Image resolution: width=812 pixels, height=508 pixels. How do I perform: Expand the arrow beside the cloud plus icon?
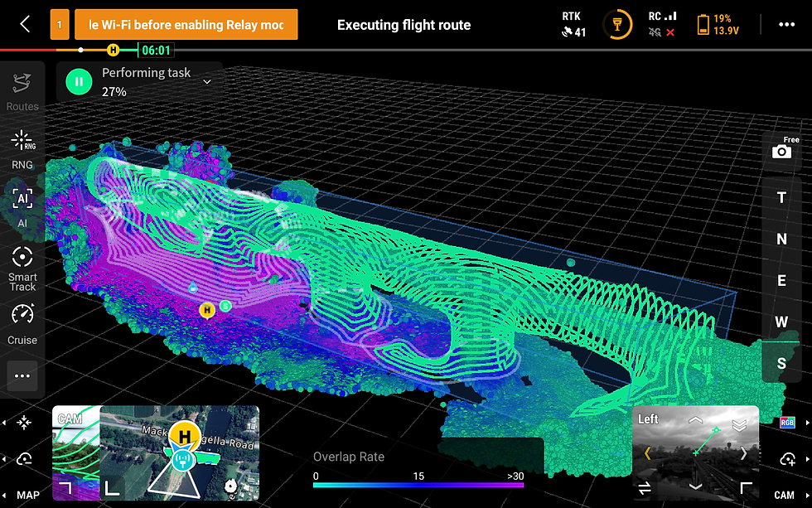(x=807, y=459)
